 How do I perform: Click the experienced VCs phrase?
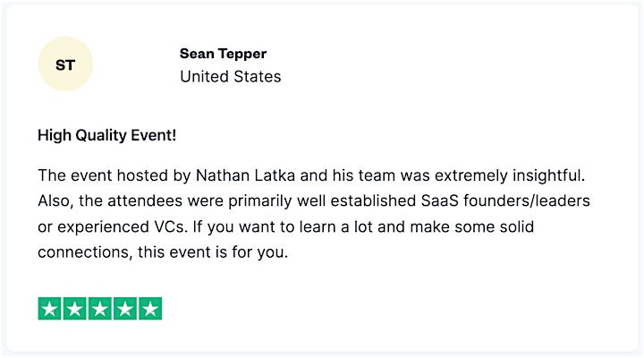click(x=123, y=227)
